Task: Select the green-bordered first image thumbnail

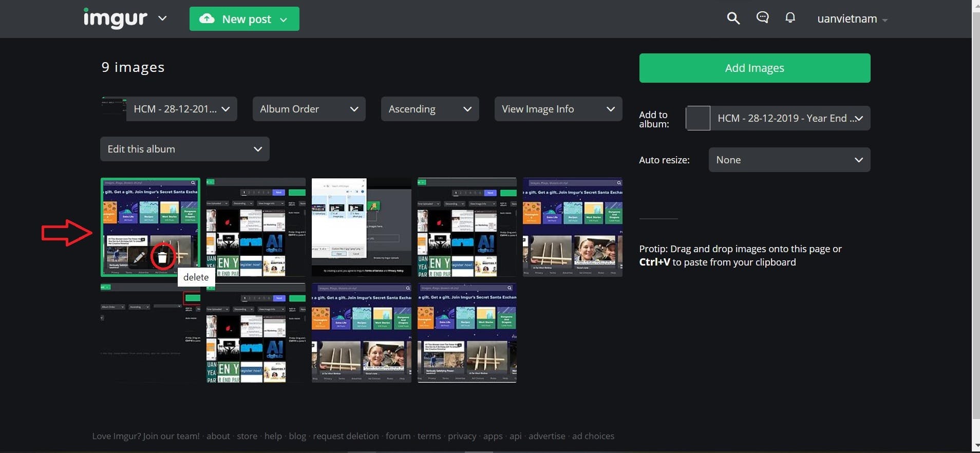Action: point(150,227)
